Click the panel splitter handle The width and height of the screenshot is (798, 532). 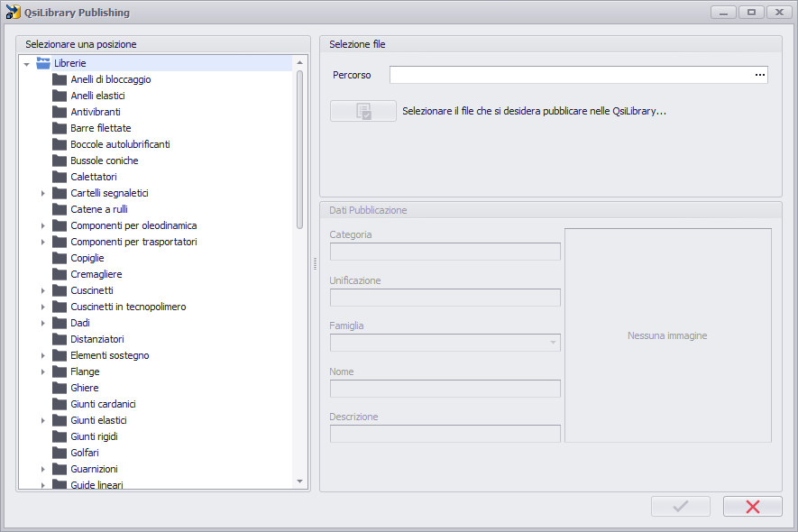315,263
